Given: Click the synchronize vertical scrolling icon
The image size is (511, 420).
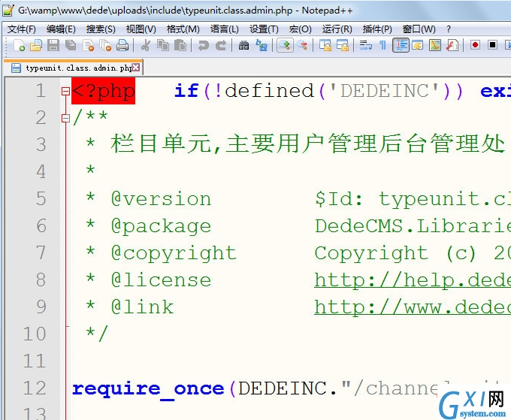Looking at the screenshot, I should coord(325,45).
